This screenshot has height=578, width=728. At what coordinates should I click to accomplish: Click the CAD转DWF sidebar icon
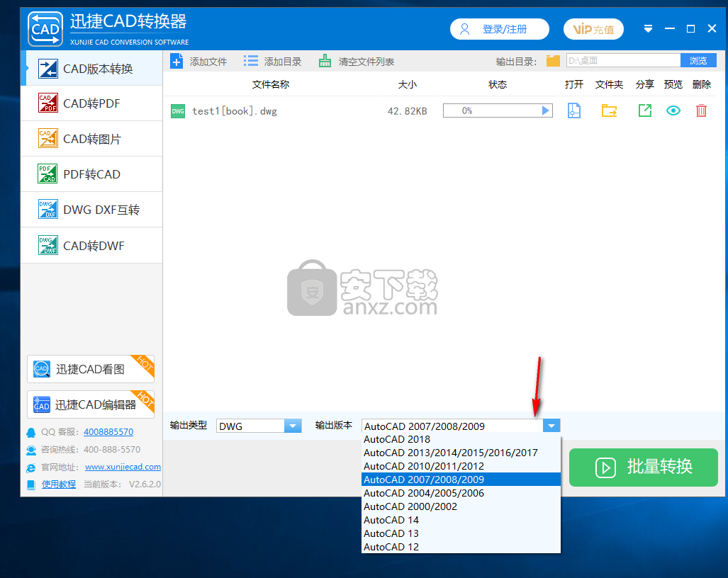point(48,245)
